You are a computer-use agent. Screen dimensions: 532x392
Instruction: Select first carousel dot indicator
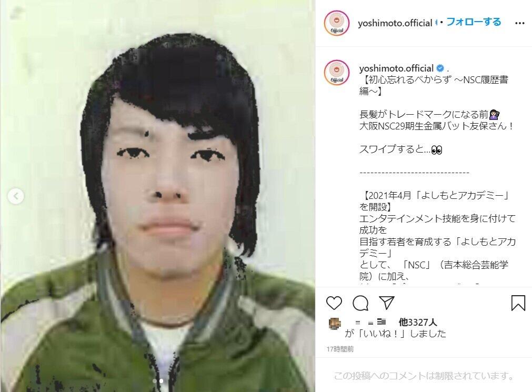155,381
